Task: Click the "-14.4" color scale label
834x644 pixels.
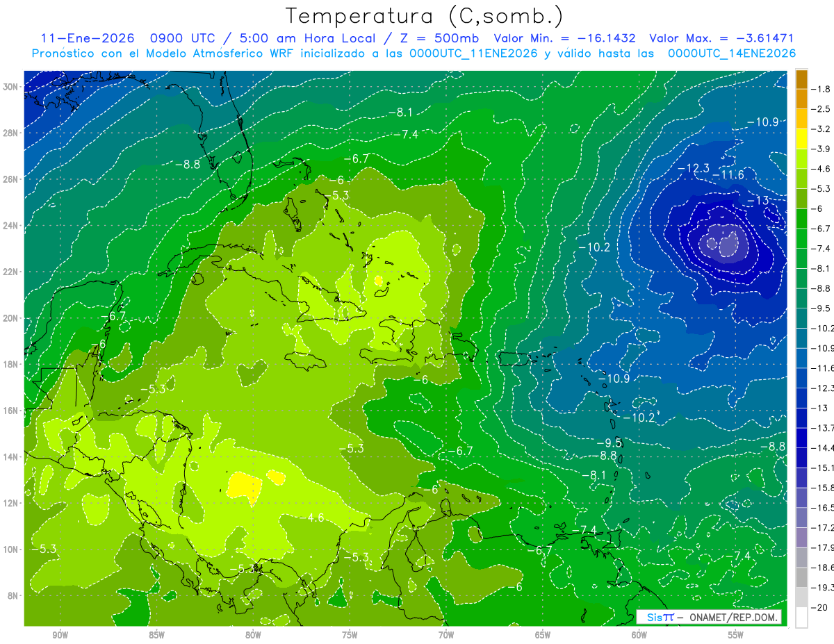Action: pyautogui.click(x=824, y=448)
